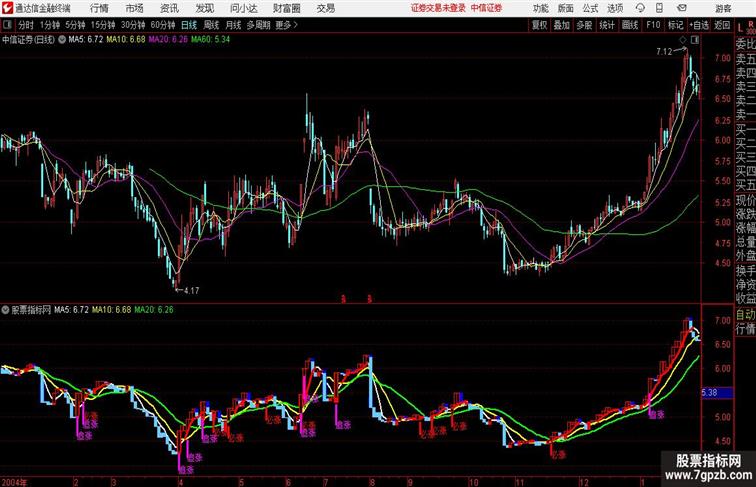The height and width of the screenshot is (487, 756).
Task: Open indicator settings circle beside 中信证券(日线)
Action: pyautogui.click(x=62, y=40)
